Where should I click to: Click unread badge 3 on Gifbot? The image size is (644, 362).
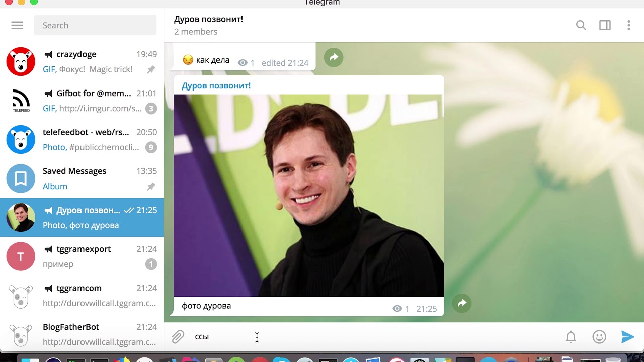tap(151, 108)
